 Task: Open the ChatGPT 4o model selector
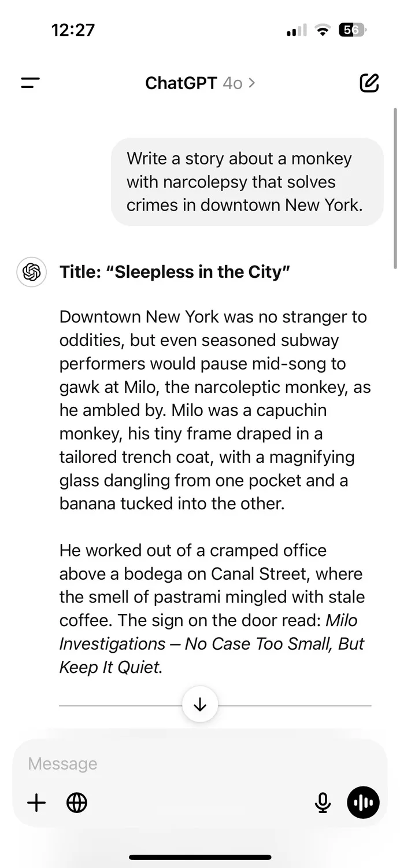point(200,83)
